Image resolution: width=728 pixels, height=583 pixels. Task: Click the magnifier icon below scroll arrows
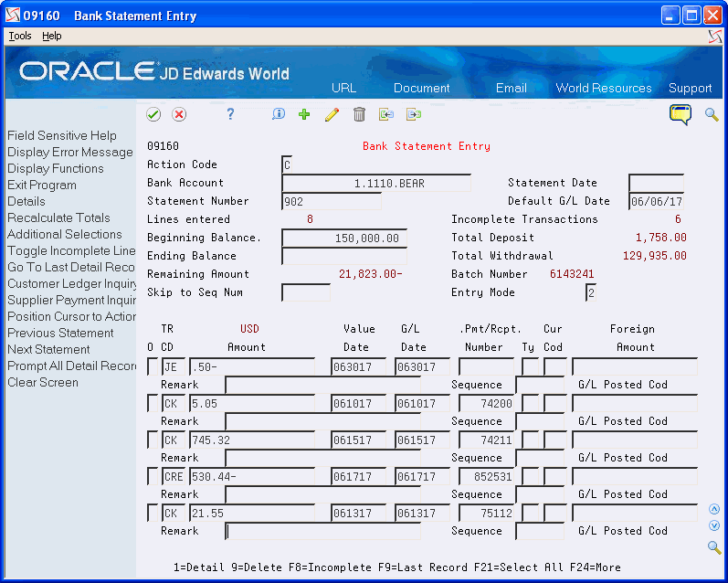714,547
